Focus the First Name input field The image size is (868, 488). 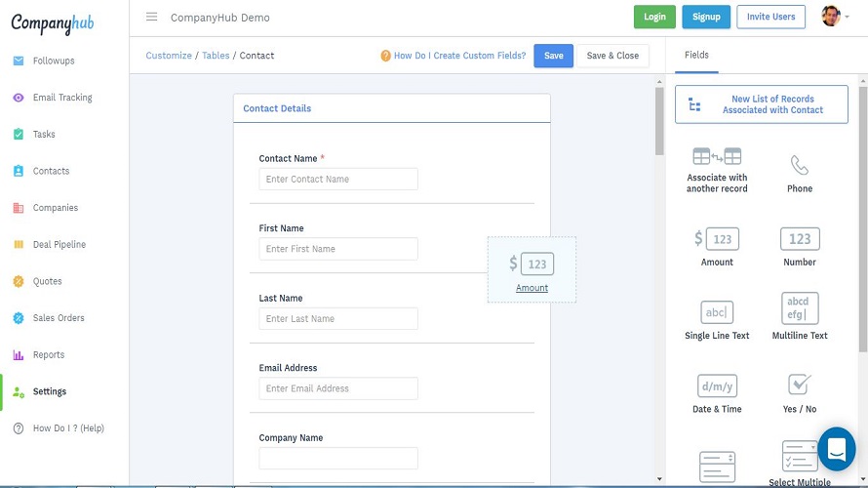pyautogui.click(x=338, y=249)
